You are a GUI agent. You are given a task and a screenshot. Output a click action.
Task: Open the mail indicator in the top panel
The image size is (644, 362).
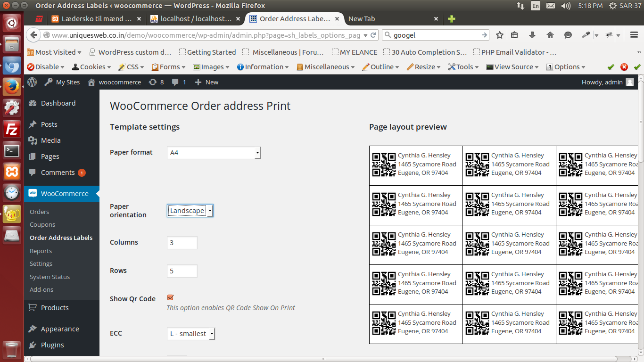[x=551, y=6]
